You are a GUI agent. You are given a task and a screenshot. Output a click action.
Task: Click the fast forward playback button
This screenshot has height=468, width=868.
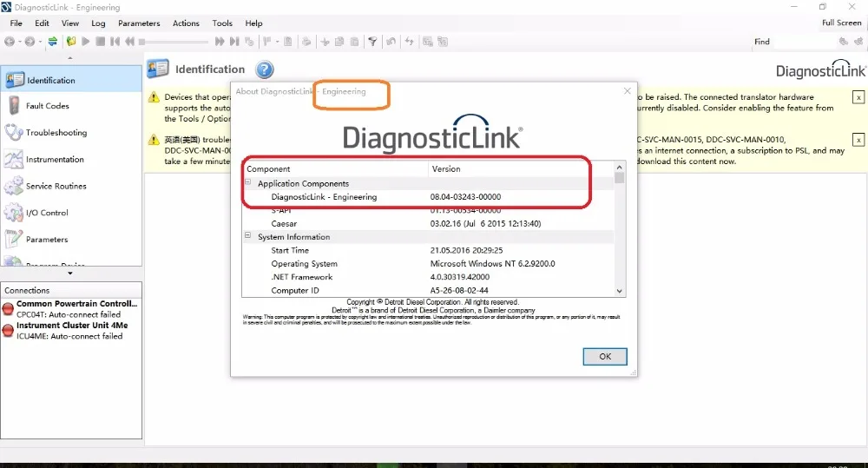(220, 42)
